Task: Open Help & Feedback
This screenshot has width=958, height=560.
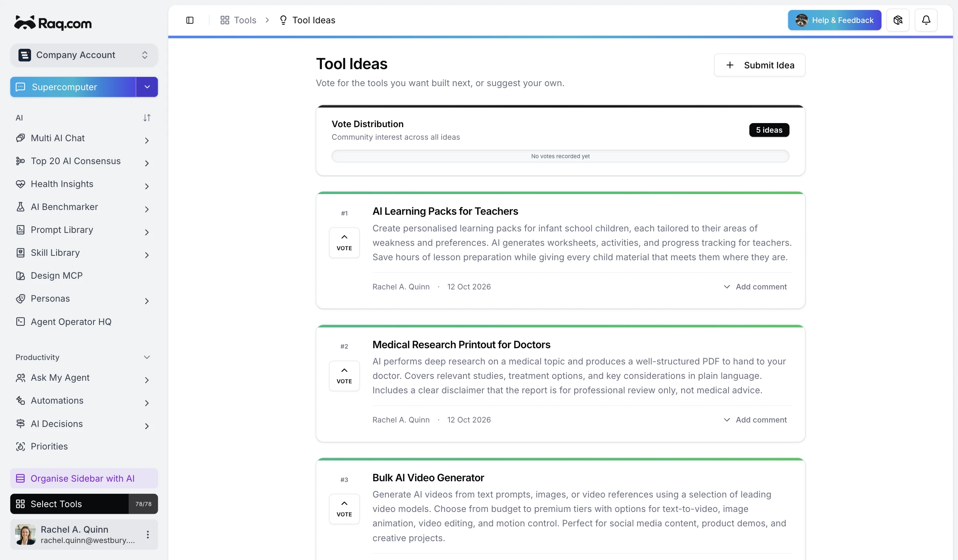Action: [834, 20]
